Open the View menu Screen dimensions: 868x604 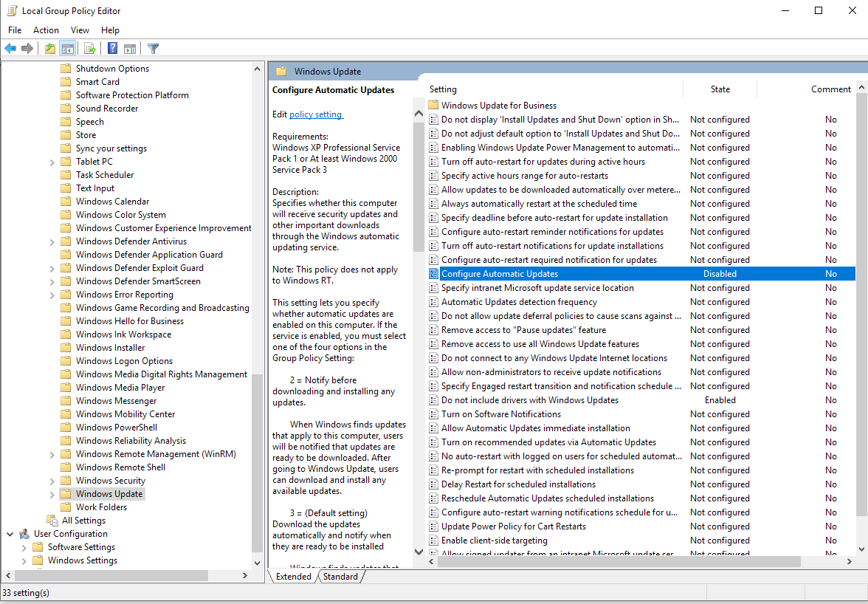80,30
